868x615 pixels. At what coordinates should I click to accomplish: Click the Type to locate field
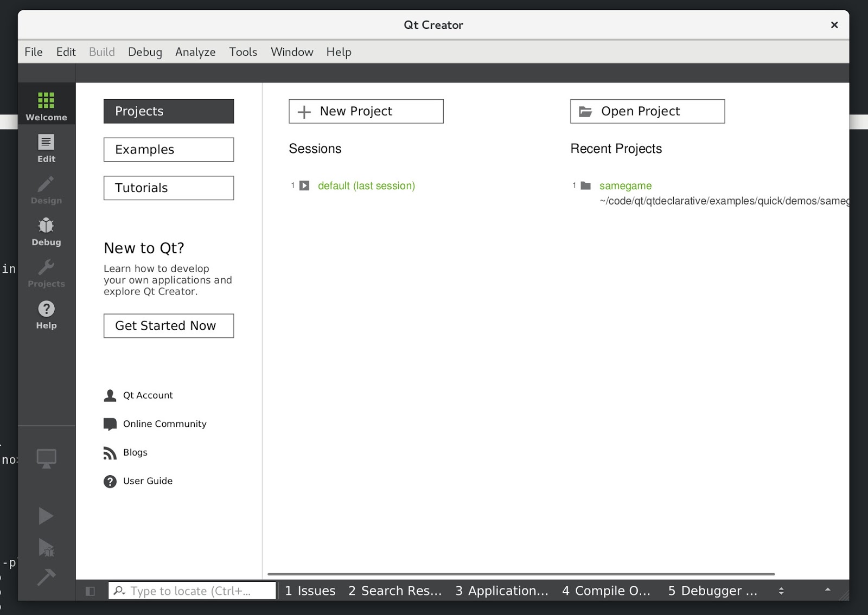[x=190, y=591]
